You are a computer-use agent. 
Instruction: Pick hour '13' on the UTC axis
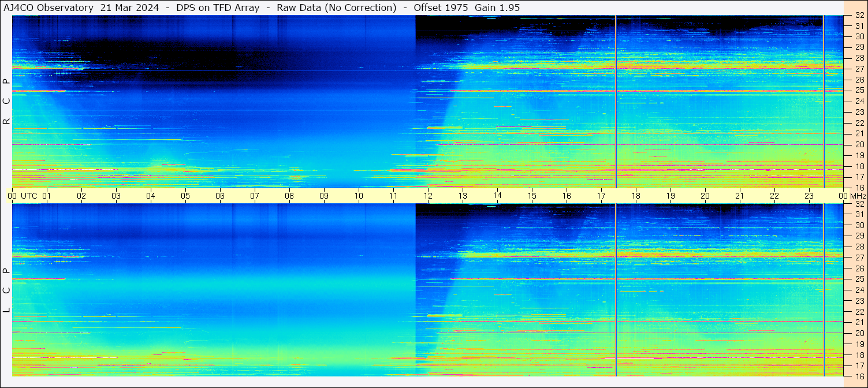pyautogui.click(x=463, y=196)
